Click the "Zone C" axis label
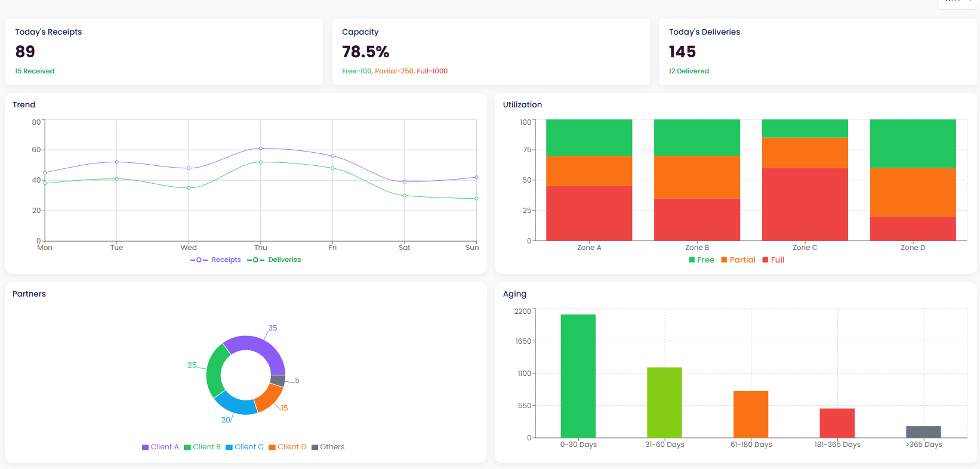Screen dimensions: 980x469 click(x=805, y=248)
